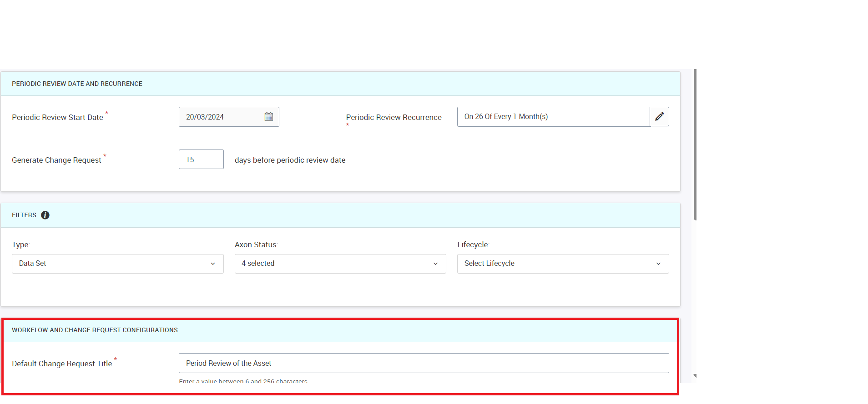Open the Type dropdown showing Data Set

point(118,264)
